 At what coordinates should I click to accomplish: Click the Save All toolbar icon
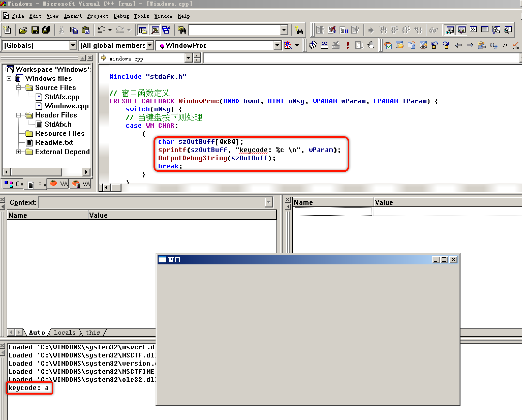46,30
